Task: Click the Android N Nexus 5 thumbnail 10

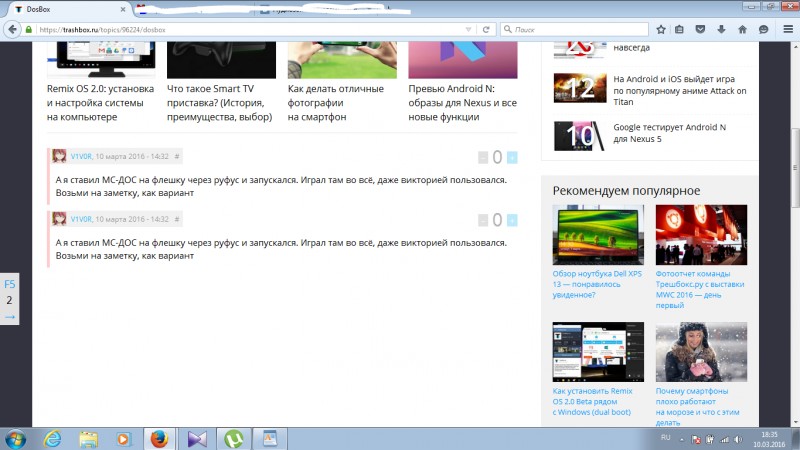Action: click(580, 136)
